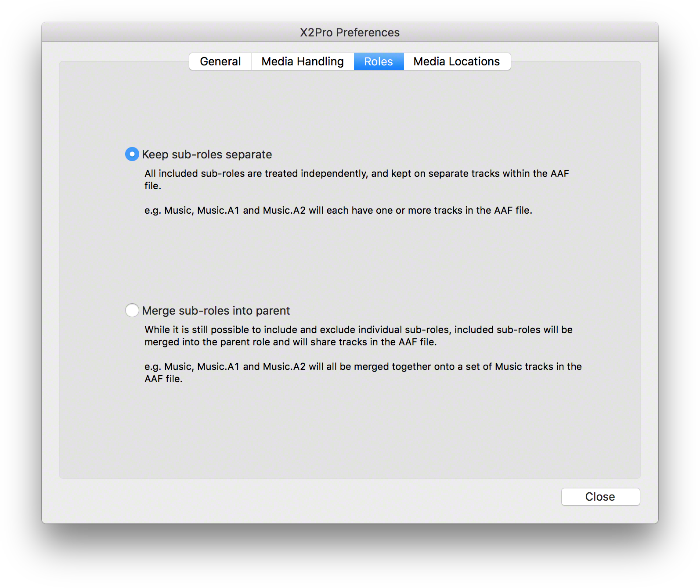Click the 'While it is still possible' description text
700x588 pixels.
[x=358, y=336]
